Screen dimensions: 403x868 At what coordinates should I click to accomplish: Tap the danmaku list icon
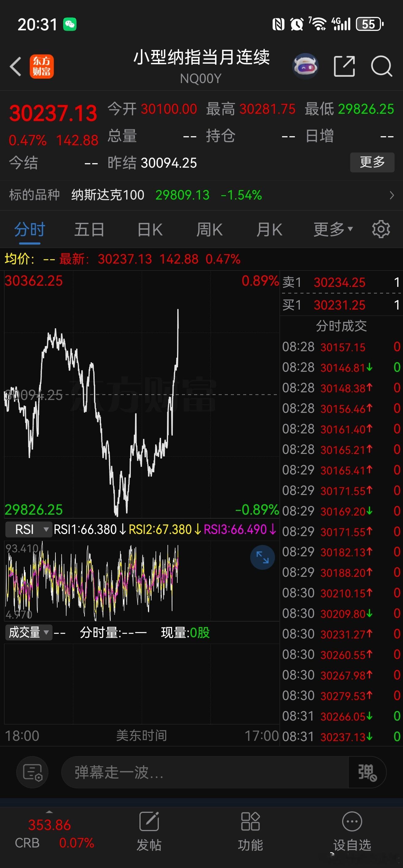click(32, 772)
